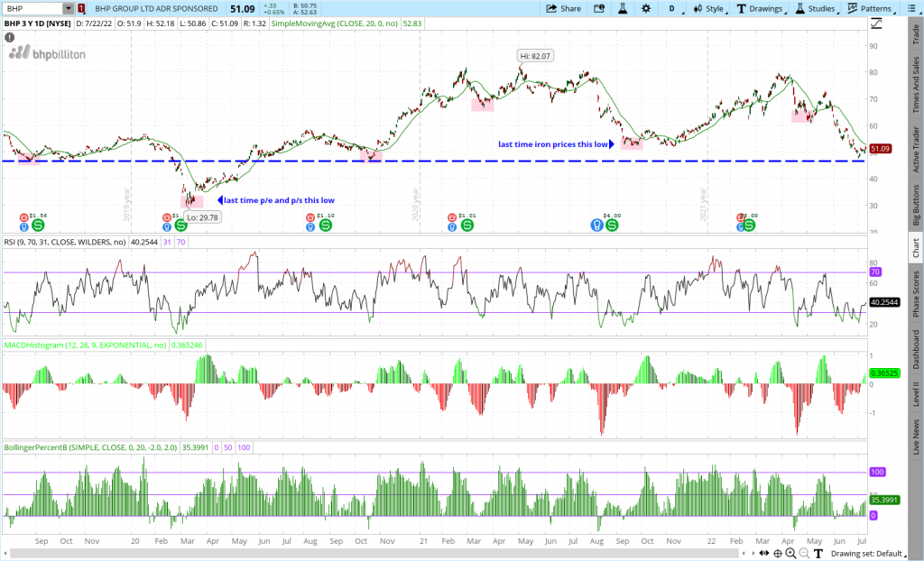
Task: Switch to the Trade sidebar tab
Action: click(x=916, y=34)
